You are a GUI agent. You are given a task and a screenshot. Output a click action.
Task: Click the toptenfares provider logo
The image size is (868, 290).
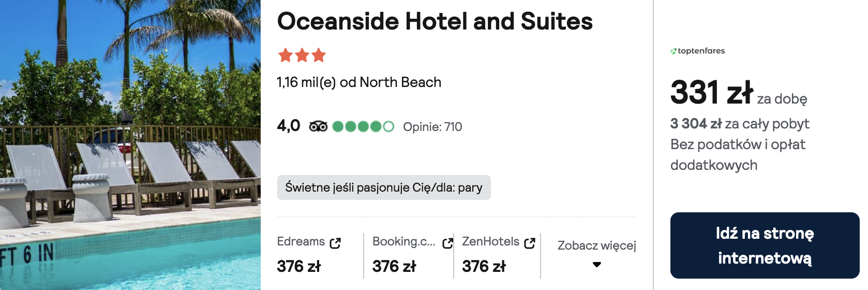(697, 51)
